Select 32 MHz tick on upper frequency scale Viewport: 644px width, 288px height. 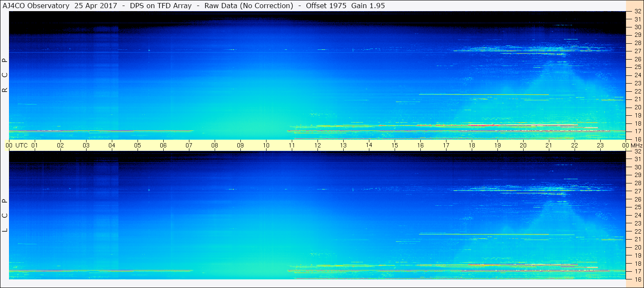pos(637,12)
